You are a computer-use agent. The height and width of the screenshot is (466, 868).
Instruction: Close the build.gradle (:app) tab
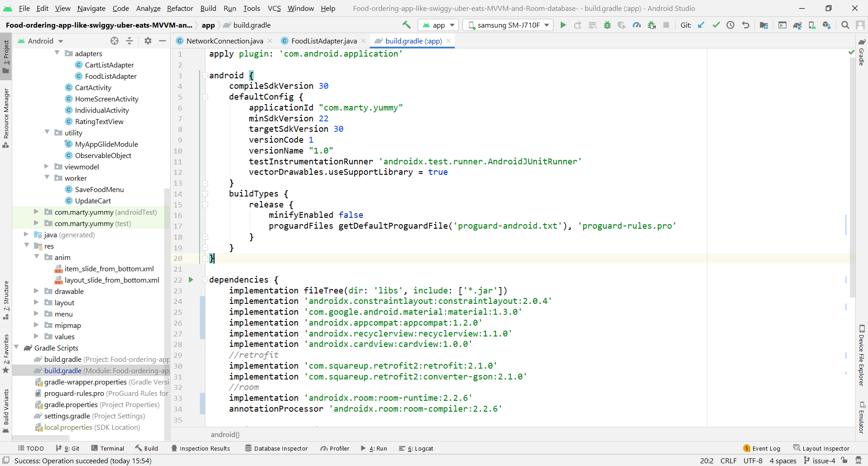coord(448,41)
